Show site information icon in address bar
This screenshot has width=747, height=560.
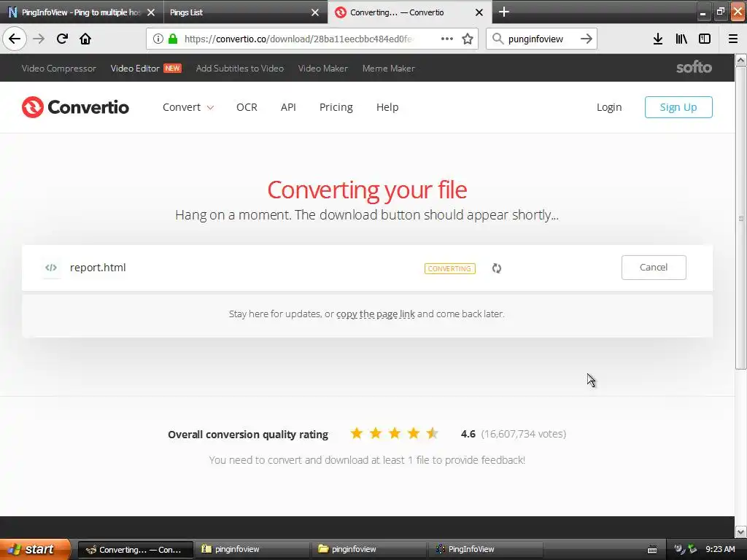[158, 39]
